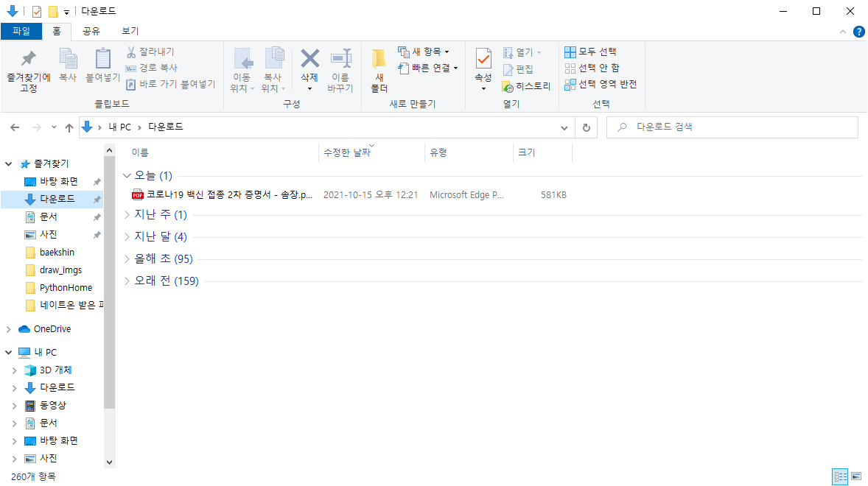The image size is (868, 486).
Task: Collapse the ribbon with the chevron
Action: pos(842,32)
